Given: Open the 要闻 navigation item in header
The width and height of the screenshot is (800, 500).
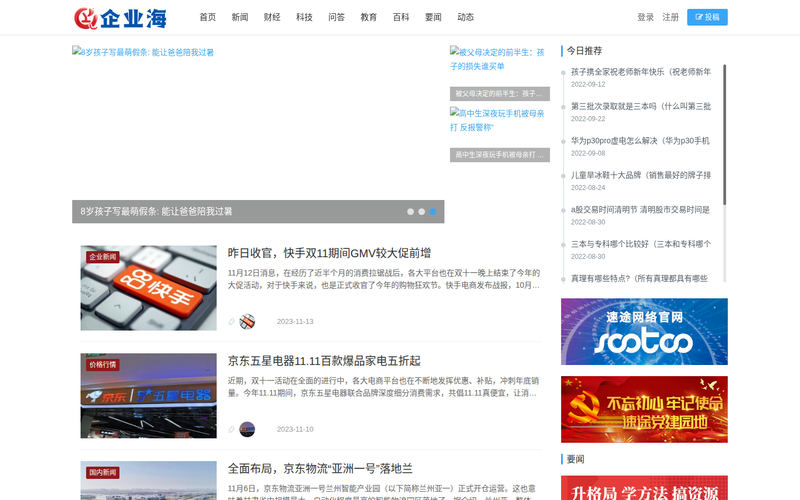Looking at the screenshot, I should click(x=433, y=17).
